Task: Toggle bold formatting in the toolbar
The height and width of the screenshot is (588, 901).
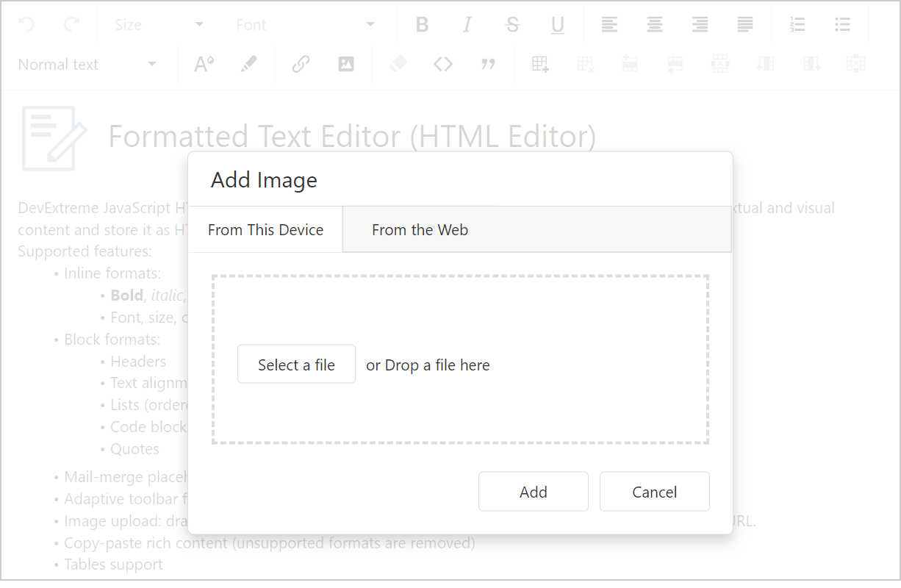Action: point(422,25)
